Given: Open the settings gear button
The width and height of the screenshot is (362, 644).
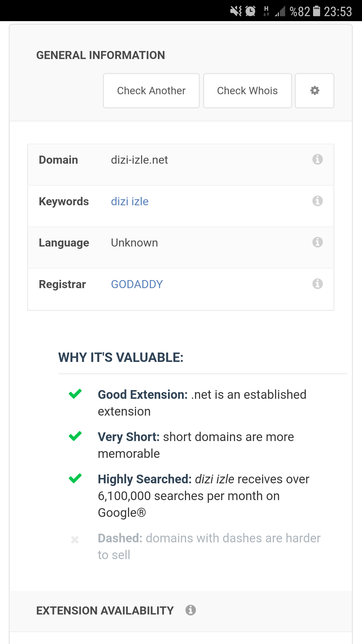Looking at the screenshot, I should (x=314, y=91).
